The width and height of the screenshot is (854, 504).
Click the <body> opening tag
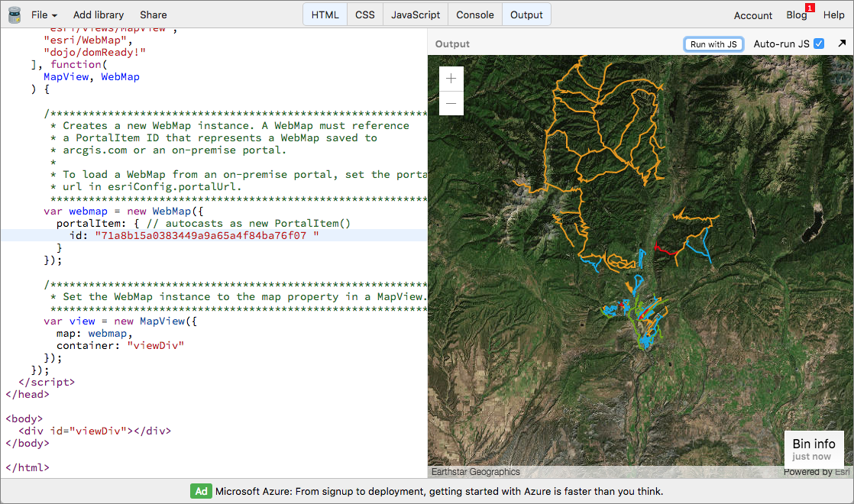point(24,418)
